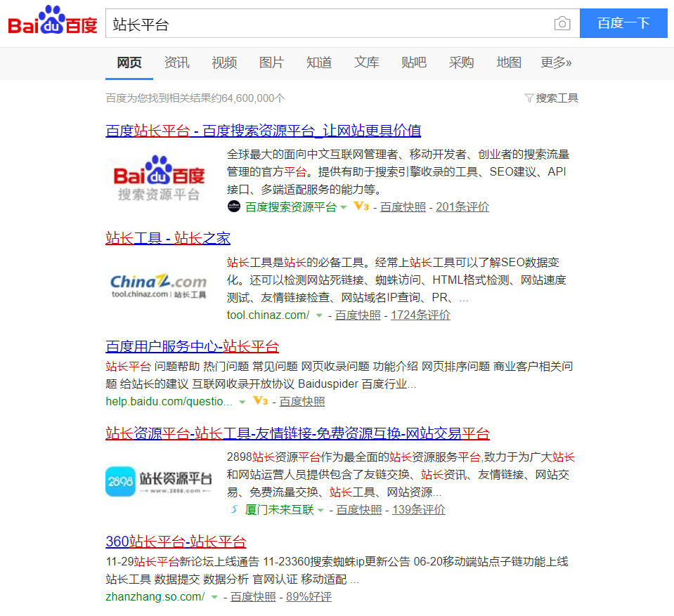Screen dimensions: 674x616
Task: Open 百度快照 for the zhanzhang.so.com result
Action: pyautogui.click(x=253, y=596)
